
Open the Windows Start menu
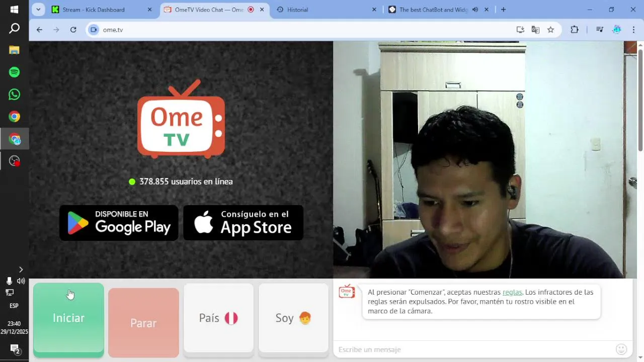[14, 10]
